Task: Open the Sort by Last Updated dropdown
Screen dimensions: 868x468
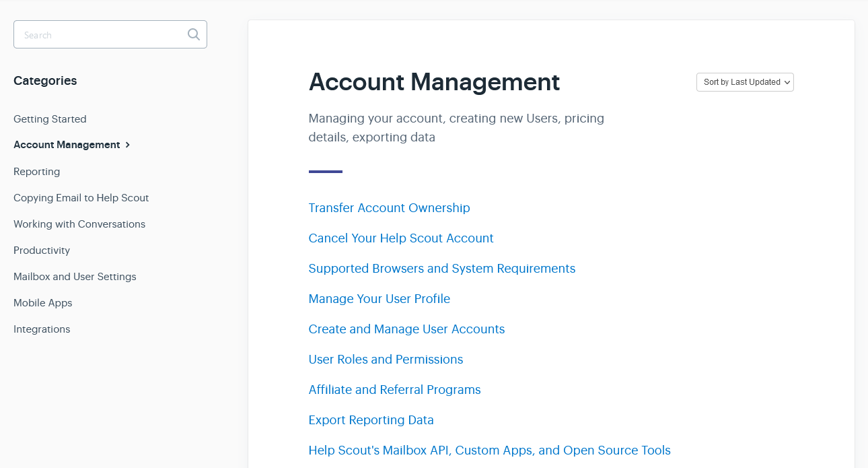Action: 745,82
